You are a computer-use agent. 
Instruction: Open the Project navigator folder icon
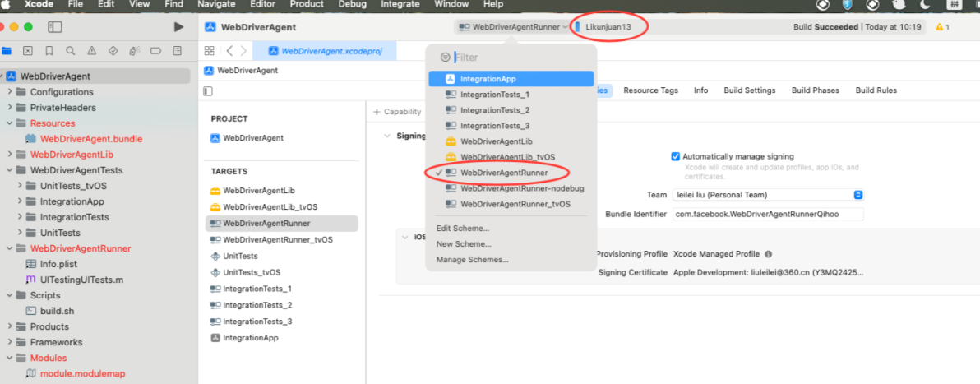click(7, 51)
